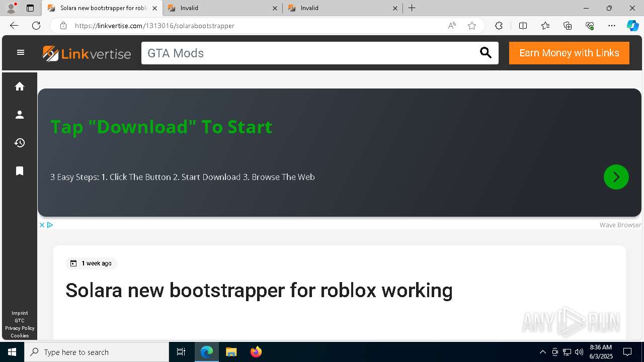Image resolution: width=644 pixels, height=362 pixels.
Task: Switch to the third Invalid tab
Action: tap(343, 8)
